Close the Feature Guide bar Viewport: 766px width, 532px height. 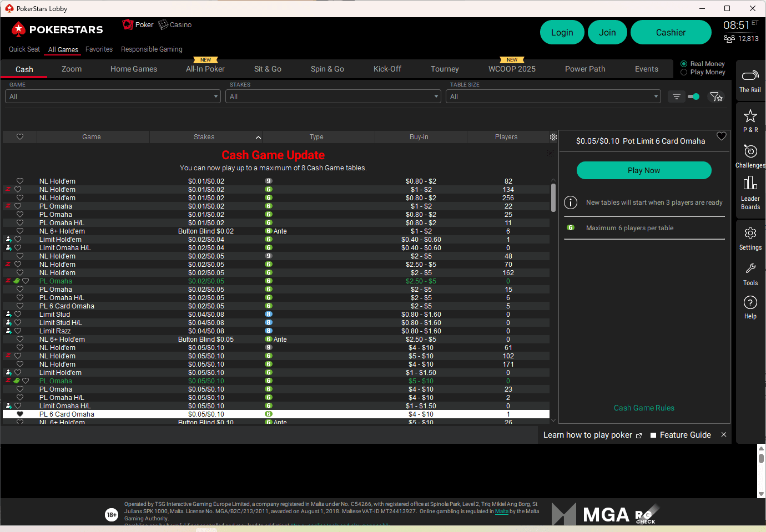tap(723, 435)
